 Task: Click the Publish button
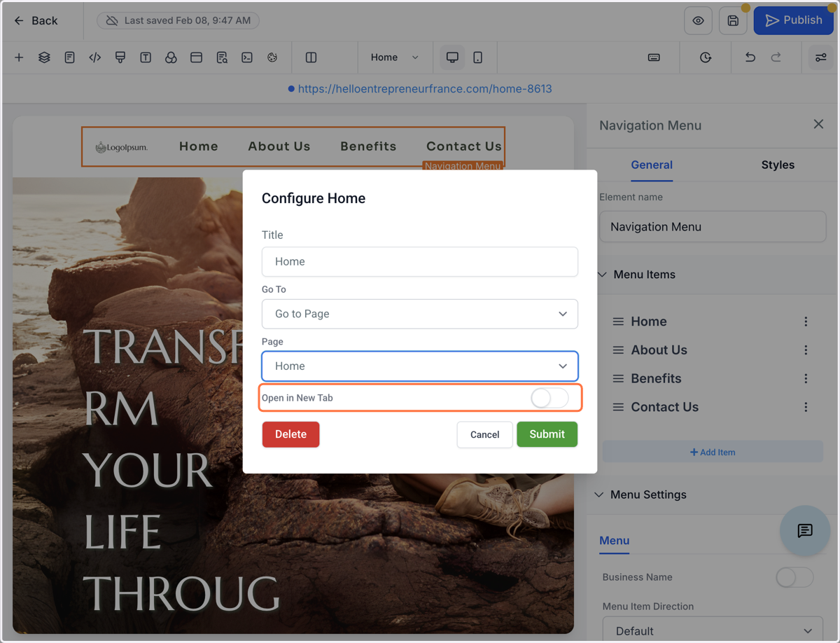tap(793, 20)
